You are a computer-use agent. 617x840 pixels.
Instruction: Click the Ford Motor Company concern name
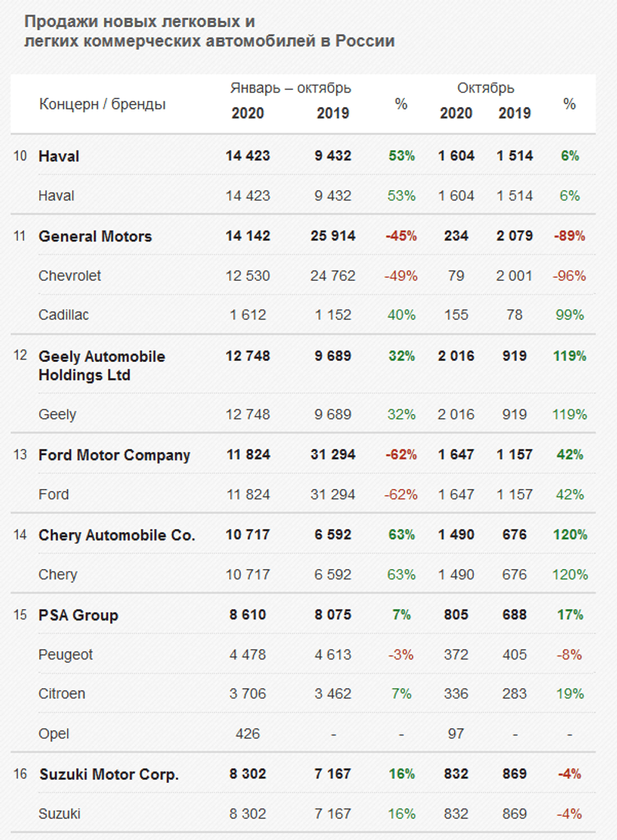pyautogui.click(x=114, y=455)
